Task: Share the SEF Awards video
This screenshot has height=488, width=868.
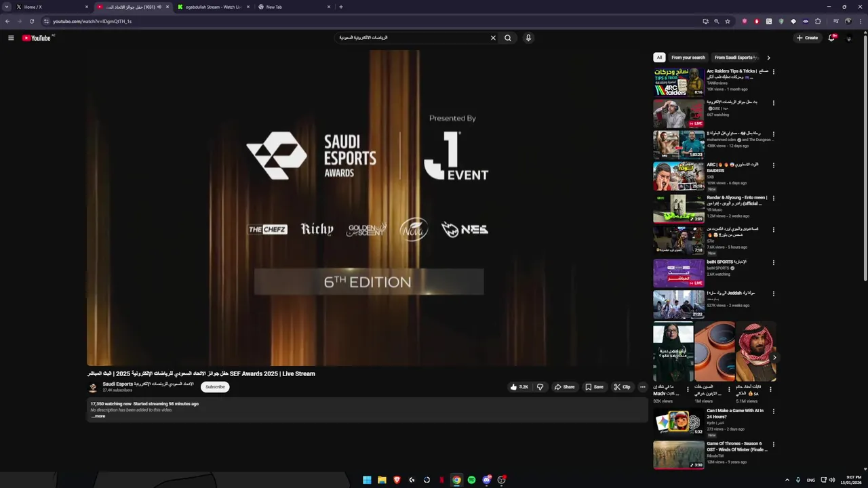Action: pos(564,387)
